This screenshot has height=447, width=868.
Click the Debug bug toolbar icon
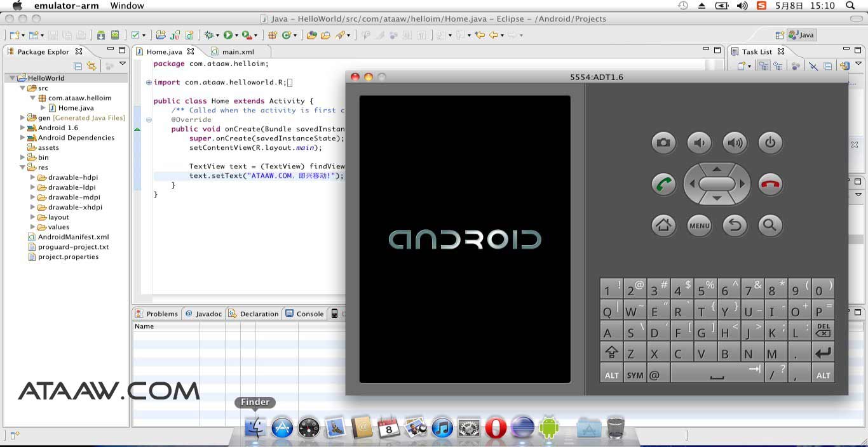[x=208, y=35]
